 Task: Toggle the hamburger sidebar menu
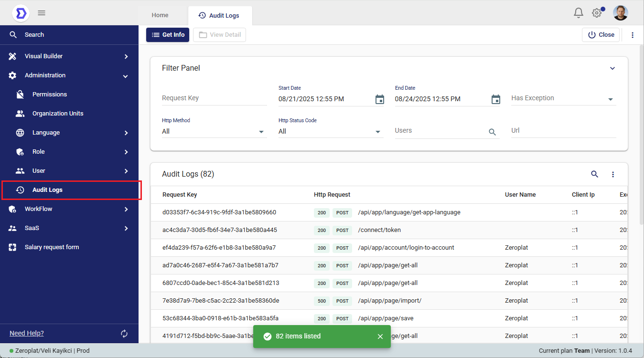(x=42, y=13)
